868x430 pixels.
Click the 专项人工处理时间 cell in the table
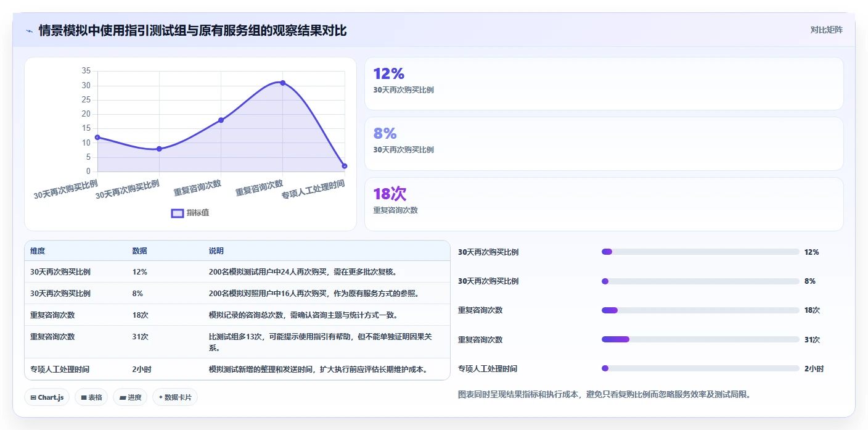click(x=60, y=369)
